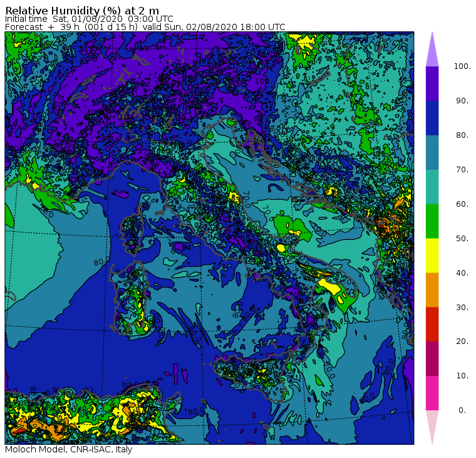Click the 'Moloch Model, CNR-ISAC, Italy' credit
The image size is (476, 458).
click(x=69, y=449)
